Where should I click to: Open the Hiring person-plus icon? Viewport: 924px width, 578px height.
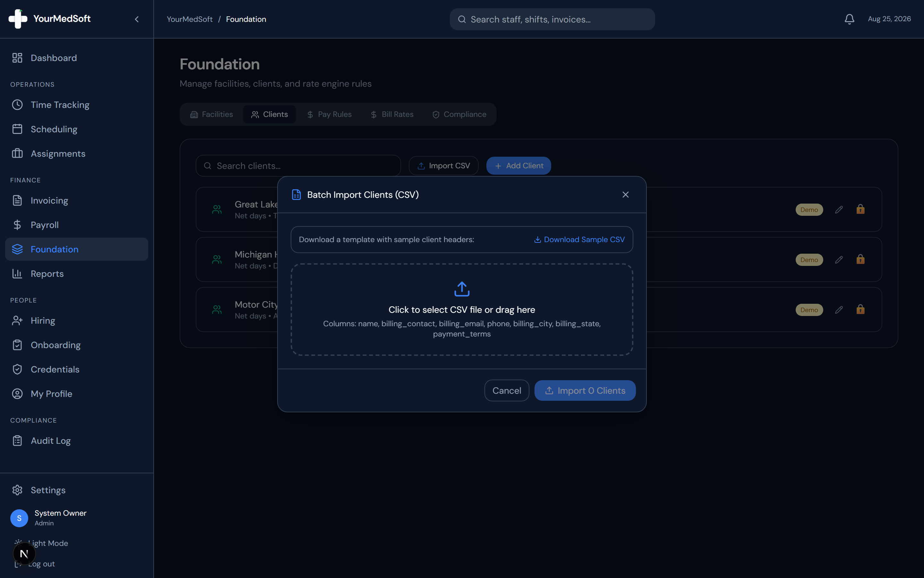[x=17, y=320]
